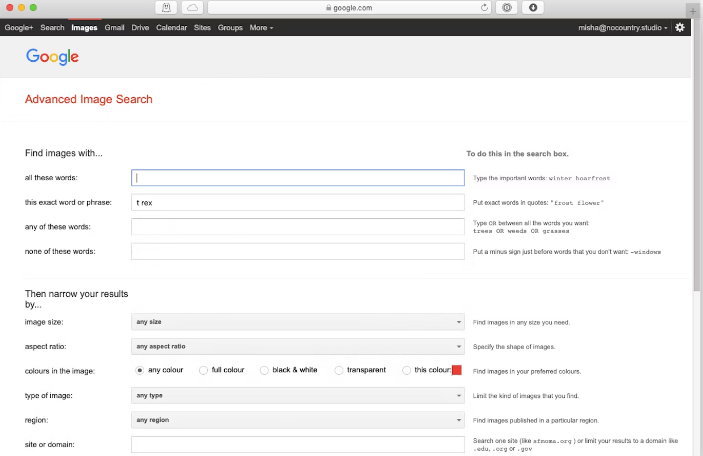The width and height of the screenshot is (703, 456).
Task: Click the none of these words field
Action: coord(298,251)
